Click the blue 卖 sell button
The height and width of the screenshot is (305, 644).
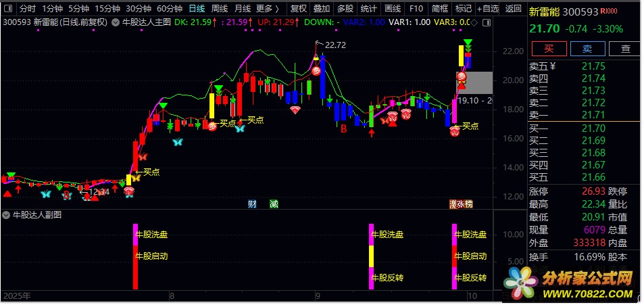[x=587, y=49]
